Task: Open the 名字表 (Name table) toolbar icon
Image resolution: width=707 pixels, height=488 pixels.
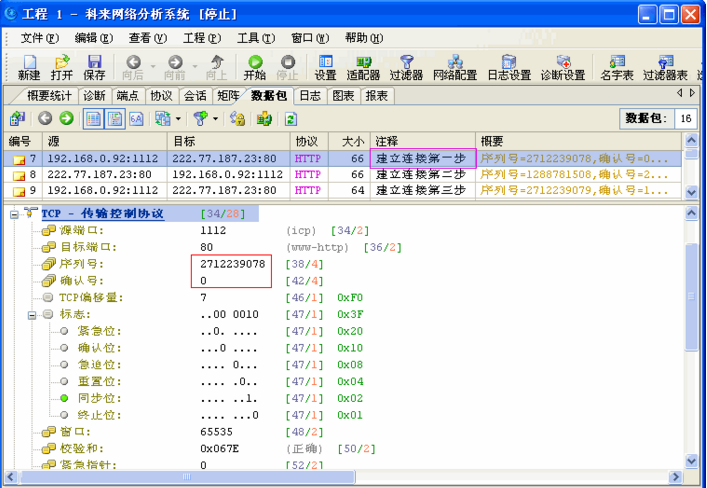Action: [617, 68]
